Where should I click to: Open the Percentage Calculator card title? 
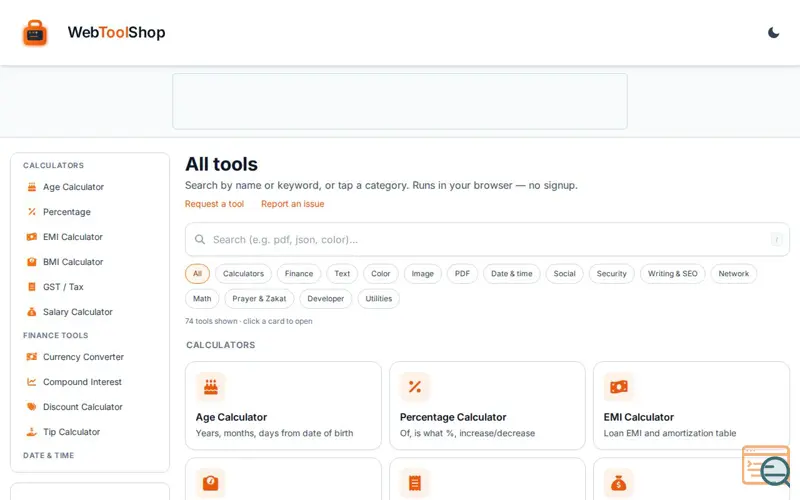click(453, 417)
